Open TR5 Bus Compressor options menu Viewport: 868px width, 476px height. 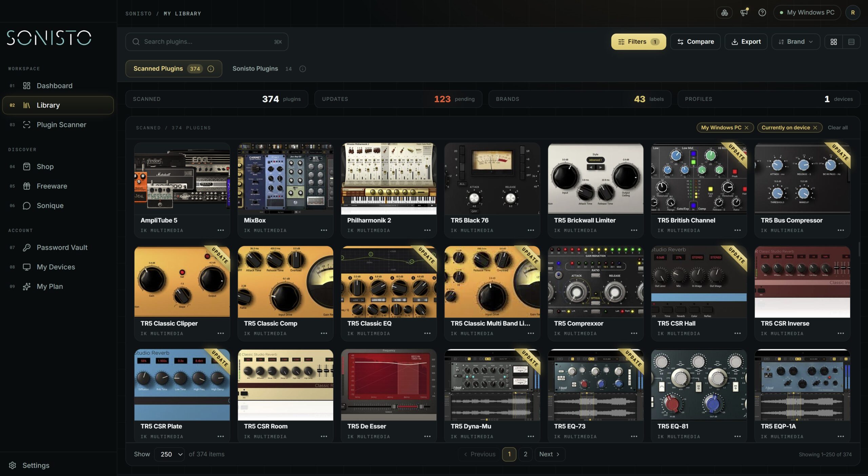point(841,230)
